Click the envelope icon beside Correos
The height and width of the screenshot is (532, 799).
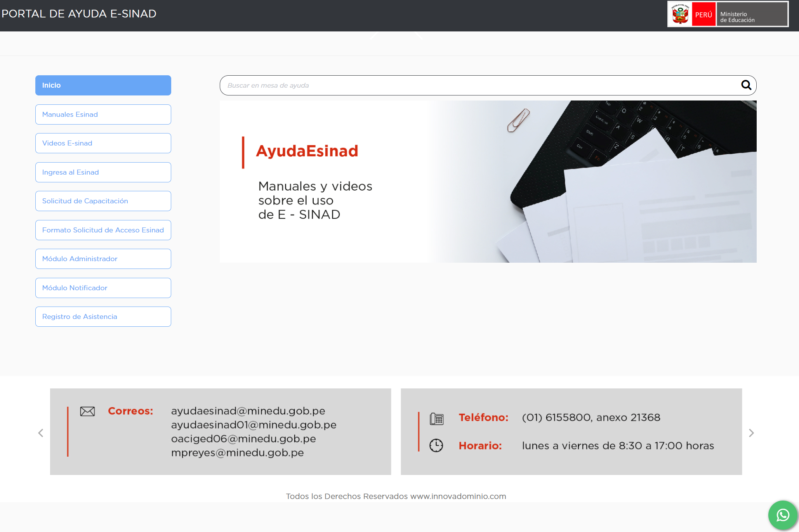[x=87, y=411]
